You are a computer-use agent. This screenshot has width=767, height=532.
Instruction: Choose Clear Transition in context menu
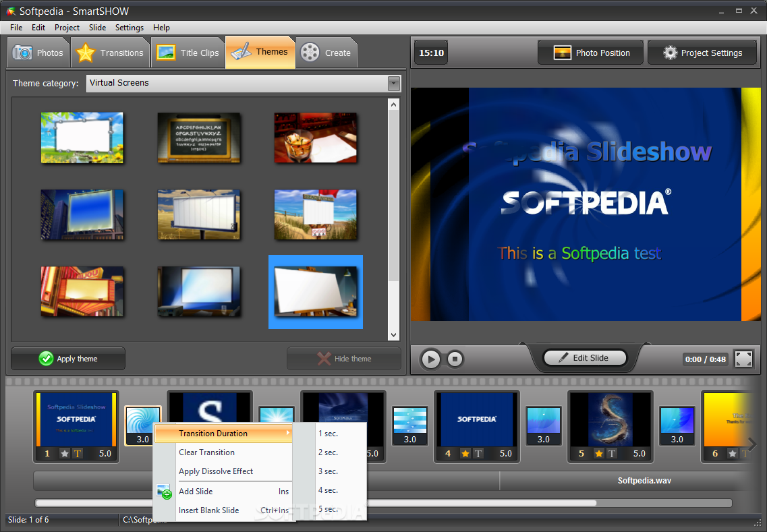coord(223,452)
